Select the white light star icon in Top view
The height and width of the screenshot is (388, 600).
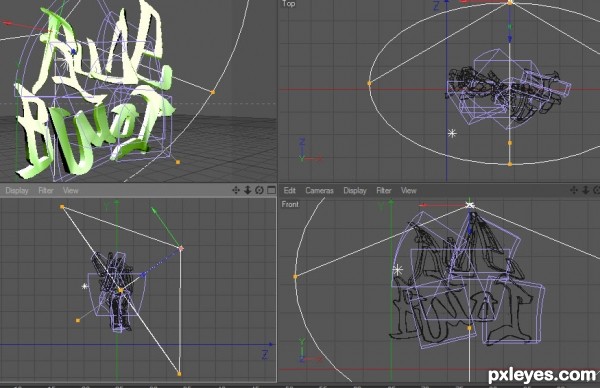pos(452,134)
